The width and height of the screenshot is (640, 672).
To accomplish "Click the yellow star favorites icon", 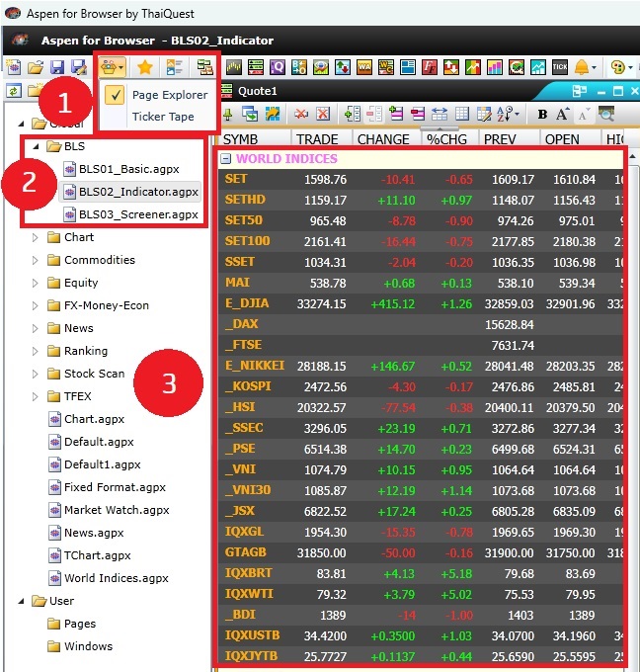I will [x=145, y=67].
